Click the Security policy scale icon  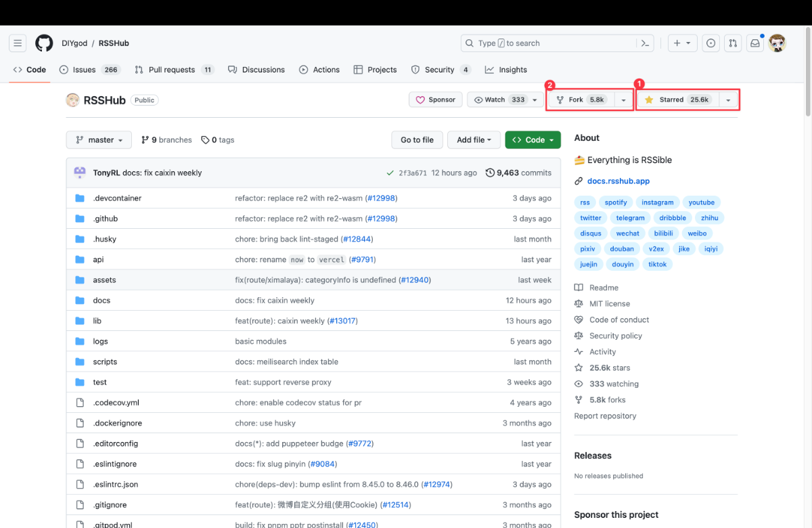(x=579, y=336)
